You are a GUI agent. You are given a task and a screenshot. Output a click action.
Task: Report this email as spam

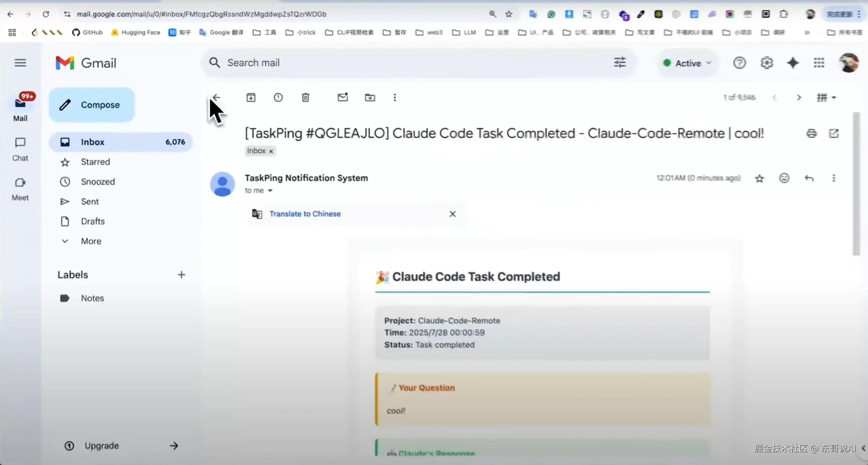[x=278, y=97]
